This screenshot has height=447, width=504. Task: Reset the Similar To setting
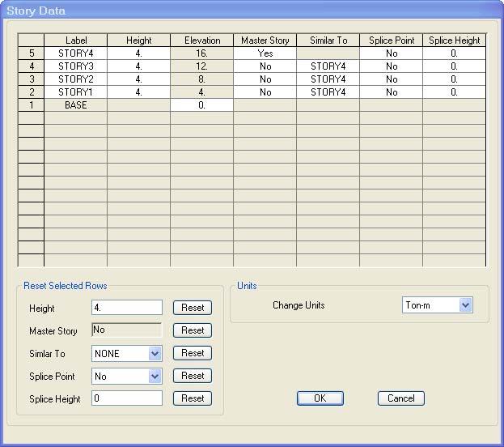click(193, 353)
